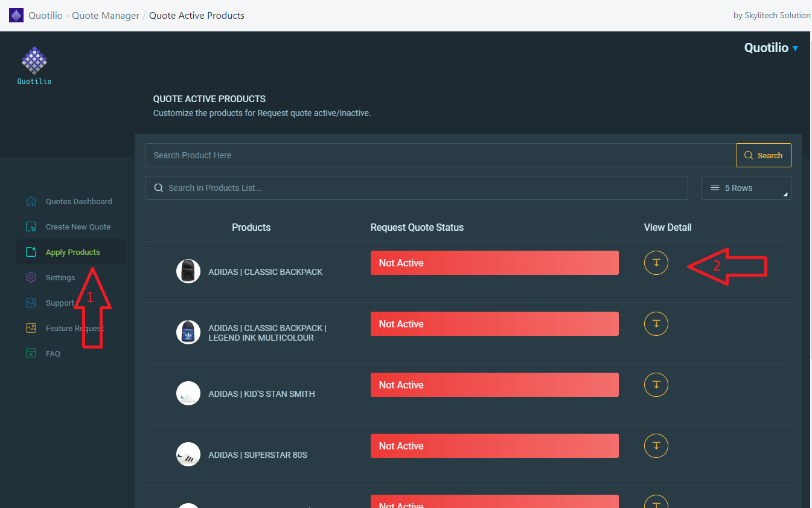Click the Products column header
The image size is (812, 508).
click(251, 228)
